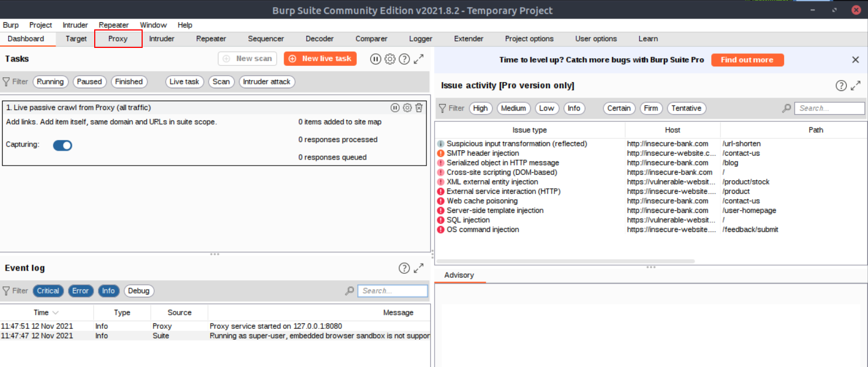Sort event log by the Source column header
This screenshot has width=868, height=367.
tap(180, 313)
